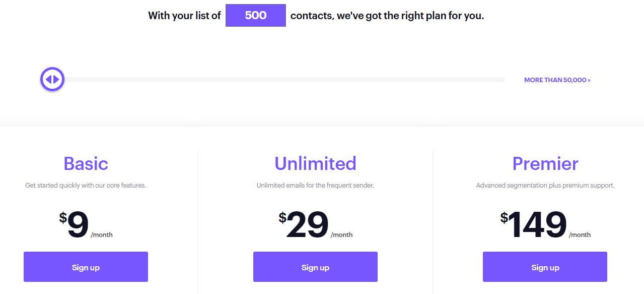This screenshot has height=294, width=644.
Task: Click the 500 contacts input field
Action: tap(256, 16)
